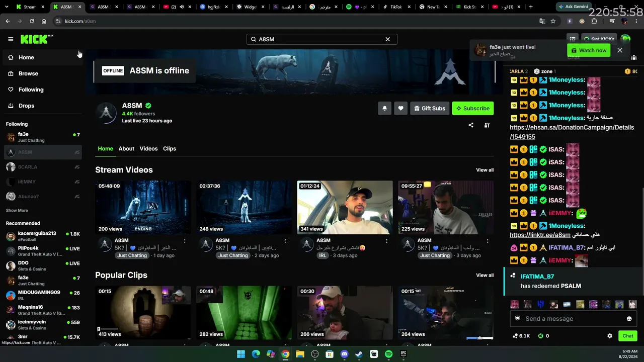Switch to the Clips tab
The image size is (644, 362).
tap(170, 149)
